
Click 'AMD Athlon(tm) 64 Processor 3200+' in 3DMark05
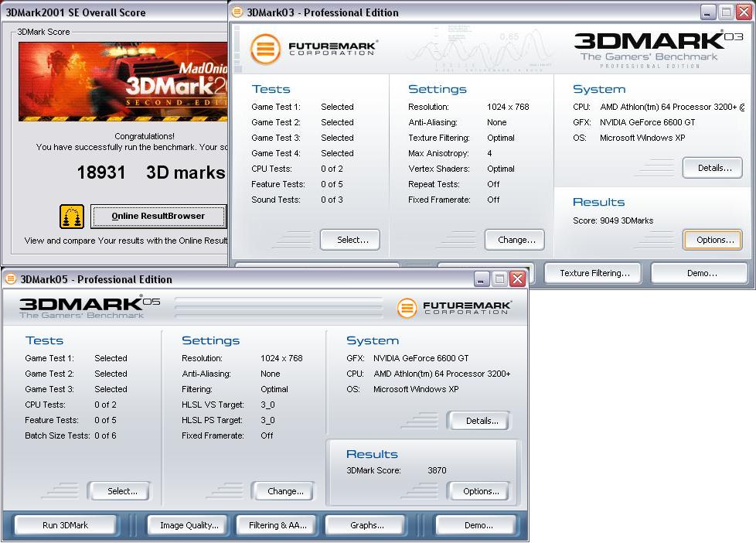441,374
